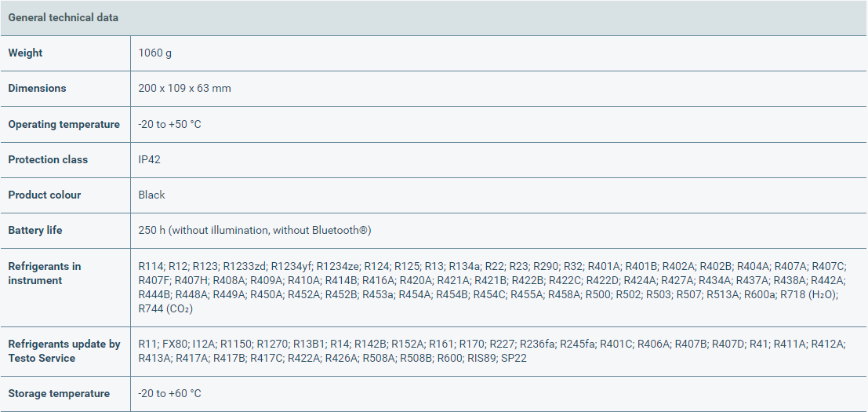
Task: Click the Operating temperature label
Action: pos(64,124)
